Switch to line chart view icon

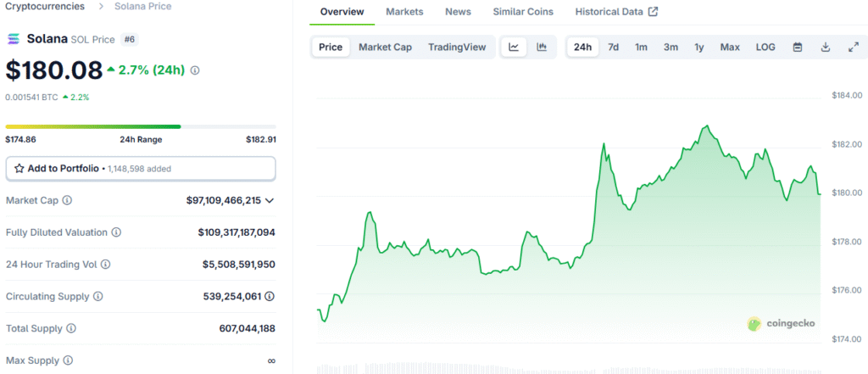514,47
